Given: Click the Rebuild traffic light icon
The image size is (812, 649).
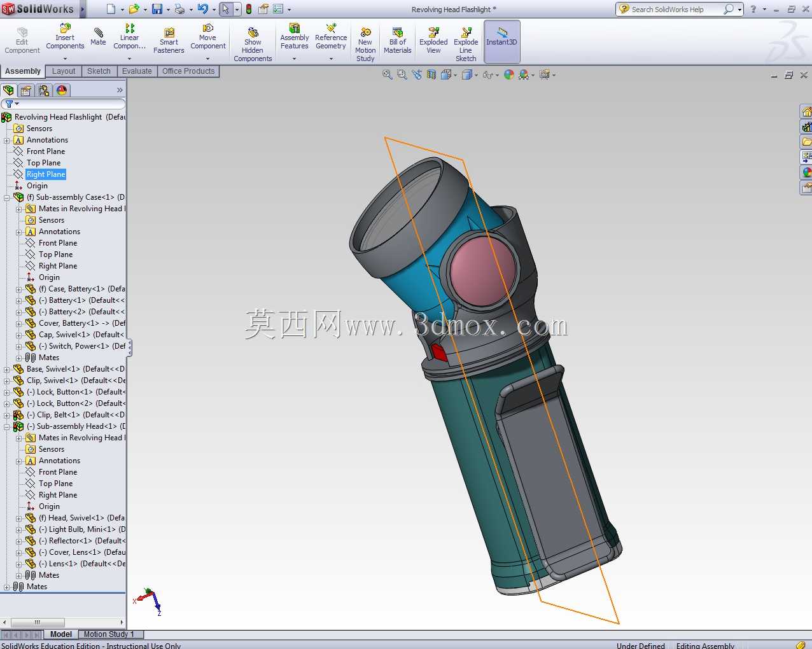Looking at the screenshot, I should pyautogui.click(x=249, y=9).
